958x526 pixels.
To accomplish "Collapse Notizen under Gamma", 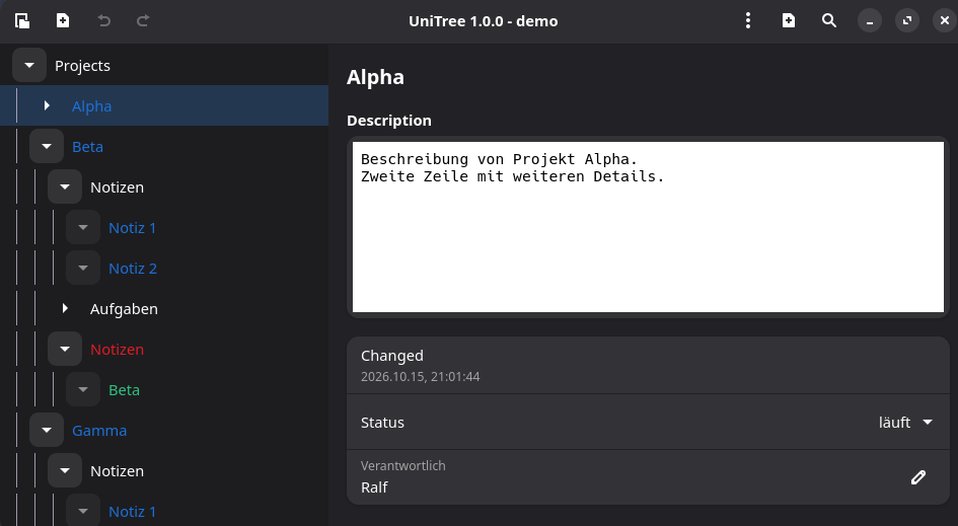I will 65,471.
